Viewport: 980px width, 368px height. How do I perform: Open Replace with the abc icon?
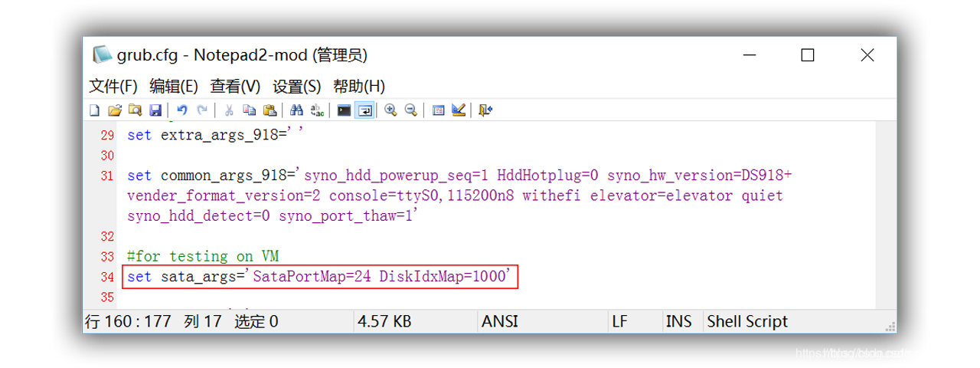pyautogui.click(x=317, y=110)
